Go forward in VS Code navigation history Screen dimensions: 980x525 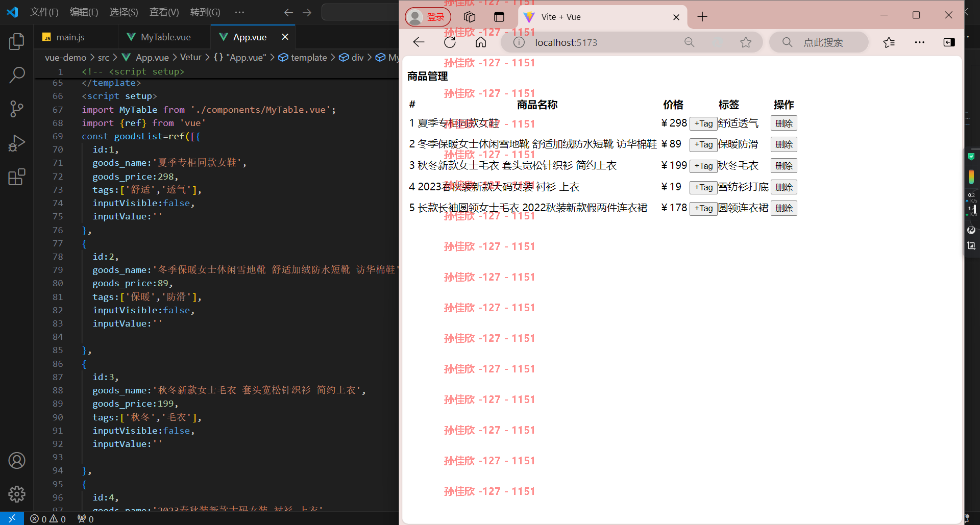[x=307, y=12]
